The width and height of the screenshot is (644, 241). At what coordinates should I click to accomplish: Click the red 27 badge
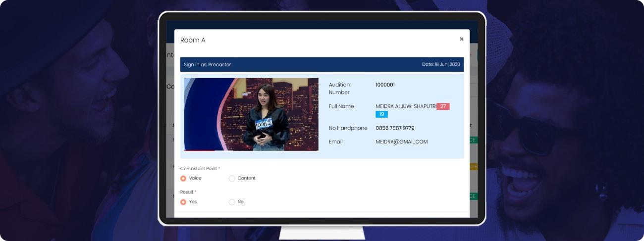(x=443, y=106)
